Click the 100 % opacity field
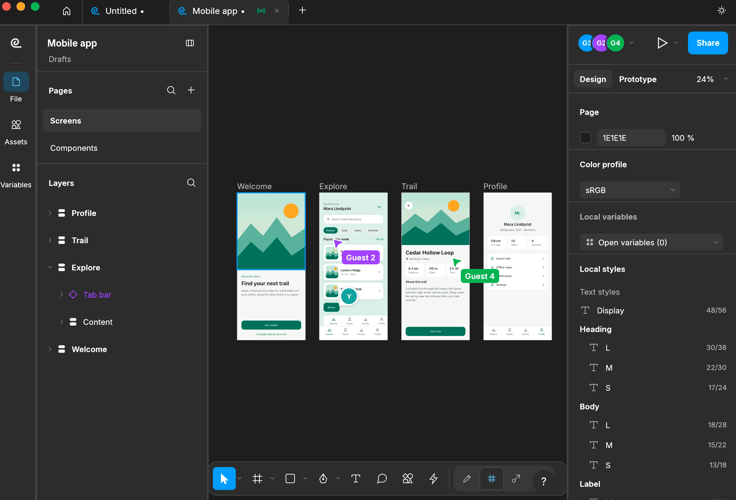Screen dimensions: 736x500 (x=682, y=138)
